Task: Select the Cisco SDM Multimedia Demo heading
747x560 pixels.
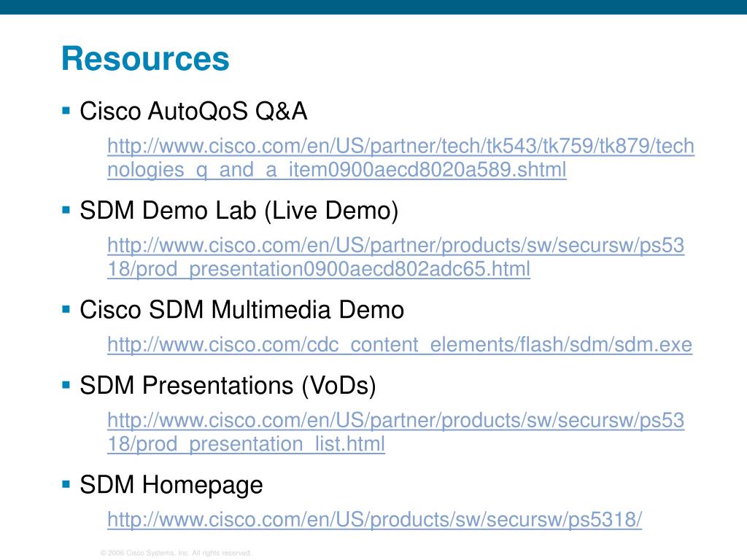Action: 241,309
